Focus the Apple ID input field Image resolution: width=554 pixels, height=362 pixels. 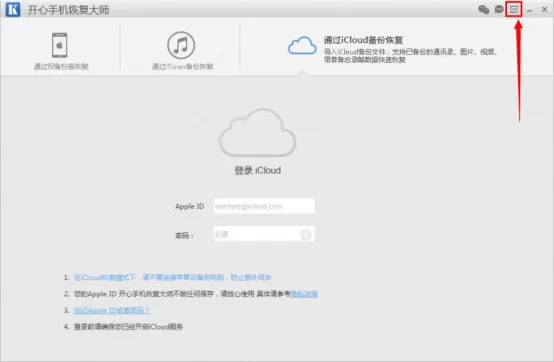(x=264, y=206)
